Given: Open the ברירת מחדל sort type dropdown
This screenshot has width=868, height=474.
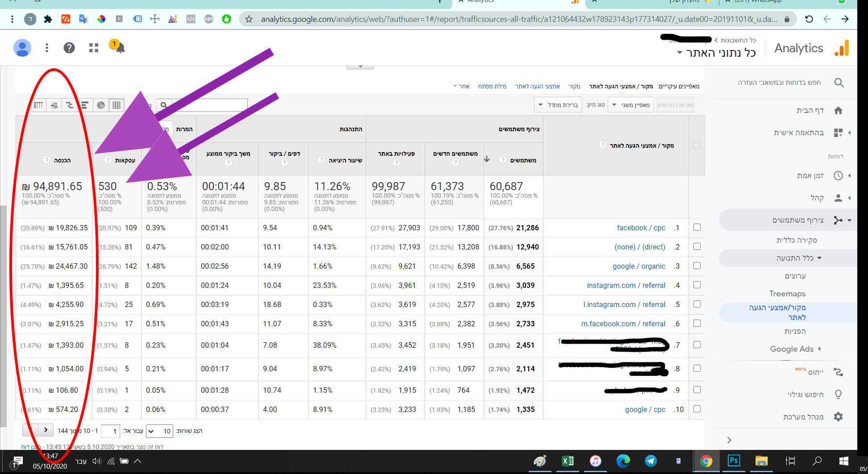Looking at the screenshot, I should (558, 105).
